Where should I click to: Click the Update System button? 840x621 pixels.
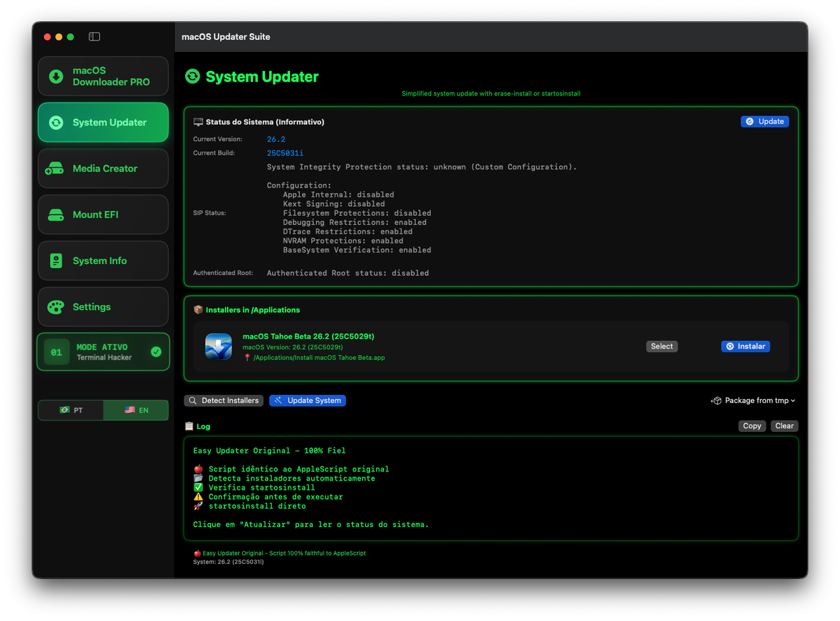(307, 400)
